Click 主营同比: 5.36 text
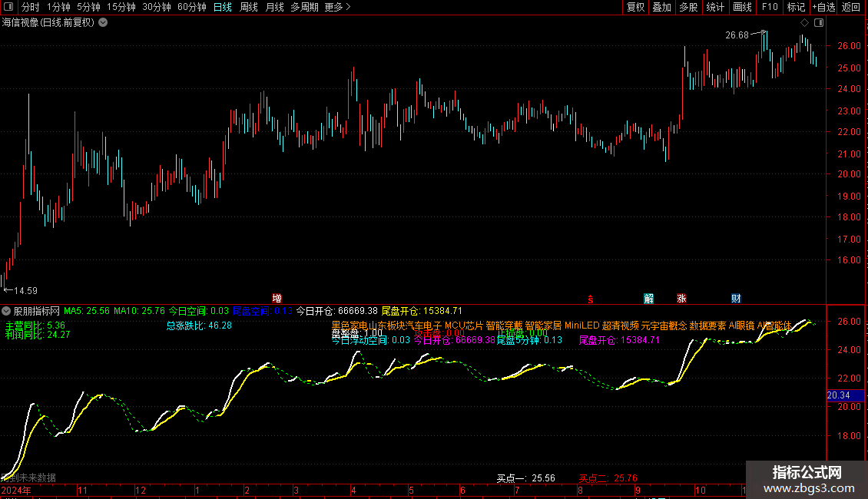 pos(35,326)
